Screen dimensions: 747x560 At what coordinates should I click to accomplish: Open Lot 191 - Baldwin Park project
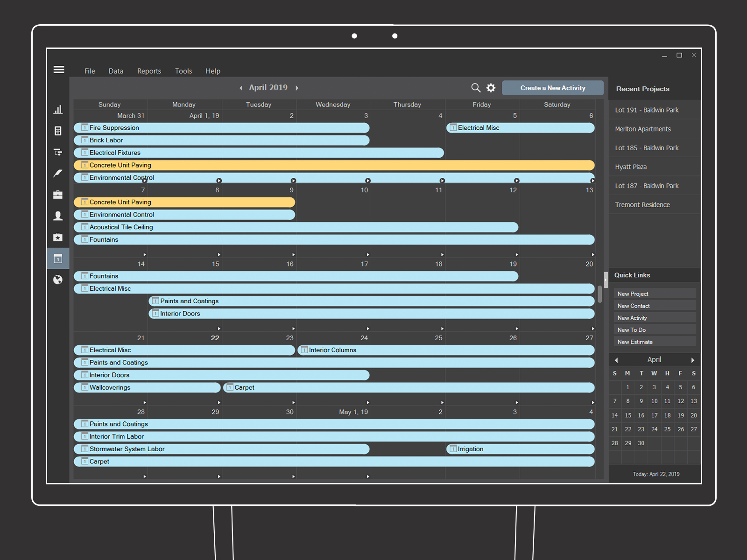click(x=655, y=110)
